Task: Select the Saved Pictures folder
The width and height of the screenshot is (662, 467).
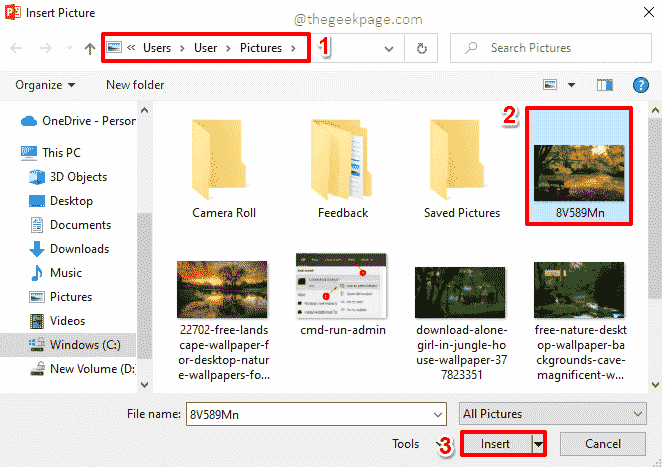Action: click(x=461, y=168)
